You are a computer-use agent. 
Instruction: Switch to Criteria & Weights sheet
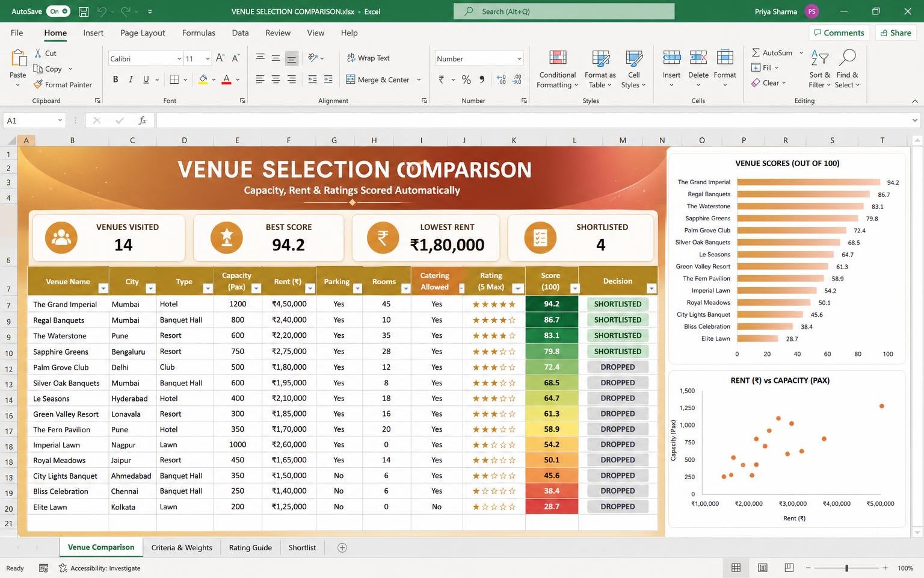coord(182,547)
